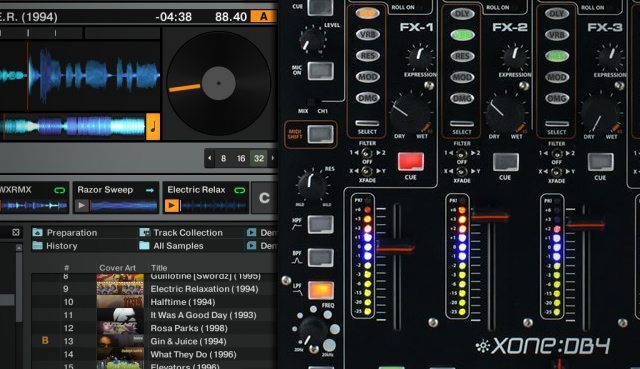Click the cover art thumbnail for Rosa Parks
Viewport: 640px width, 369px height.
[120, 328]
